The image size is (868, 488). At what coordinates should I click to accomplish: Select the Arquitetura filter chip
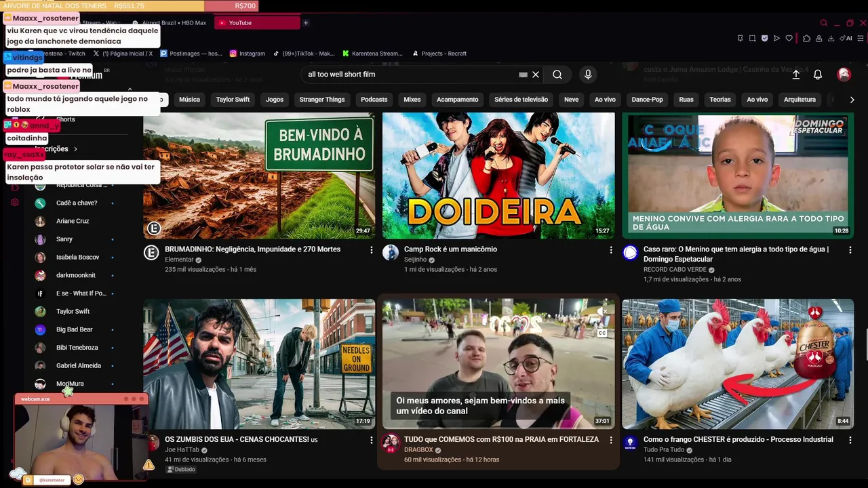800,100
